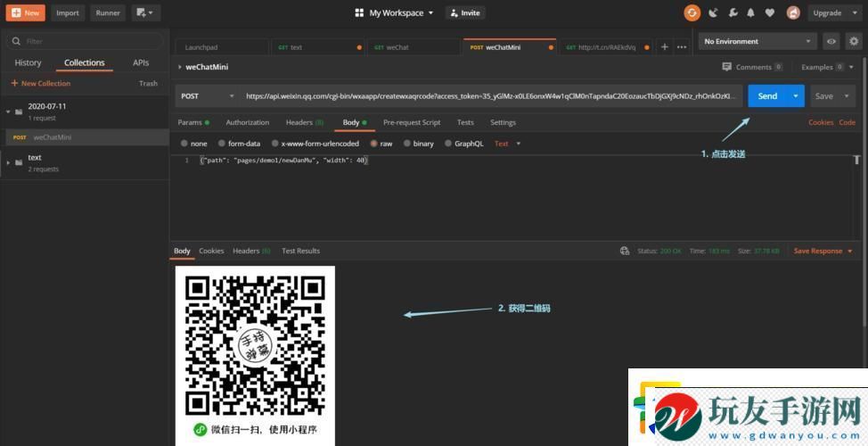Open the Runner button
The image size is (868, 446).
[x=108, y=12]
